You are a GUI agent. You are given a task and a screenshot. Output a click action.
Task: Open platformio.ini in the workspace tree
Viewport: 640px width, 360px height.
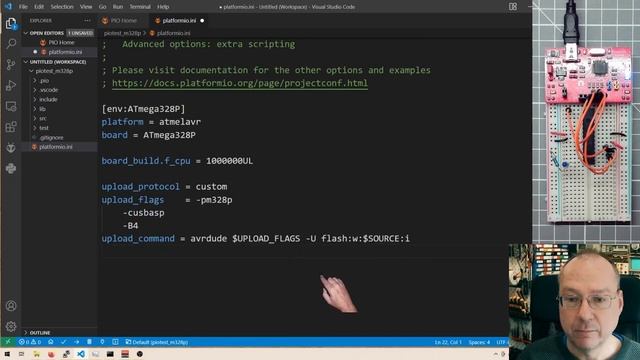tap(56, 147)
